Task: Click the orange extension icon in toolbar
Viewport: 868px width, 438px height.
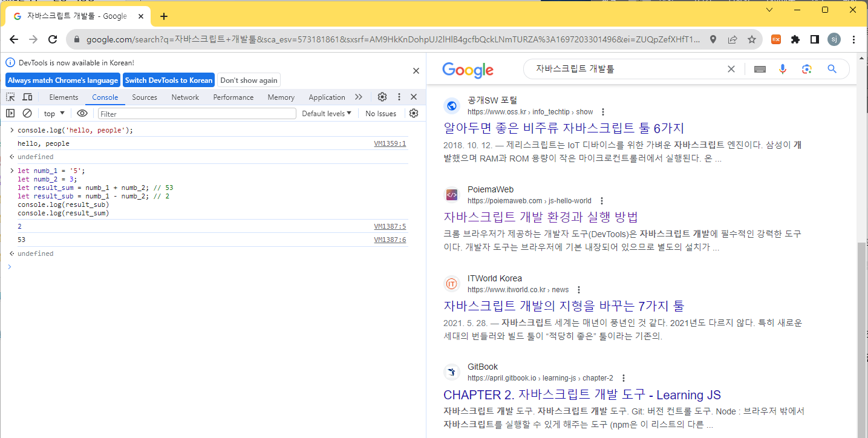Action: click(776, 39)
